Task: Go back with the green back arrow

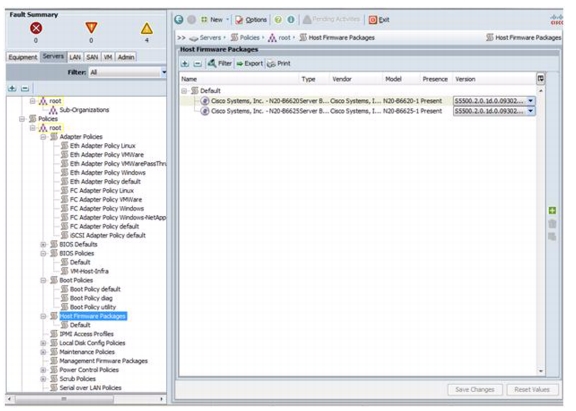Action: pos(179,19)
